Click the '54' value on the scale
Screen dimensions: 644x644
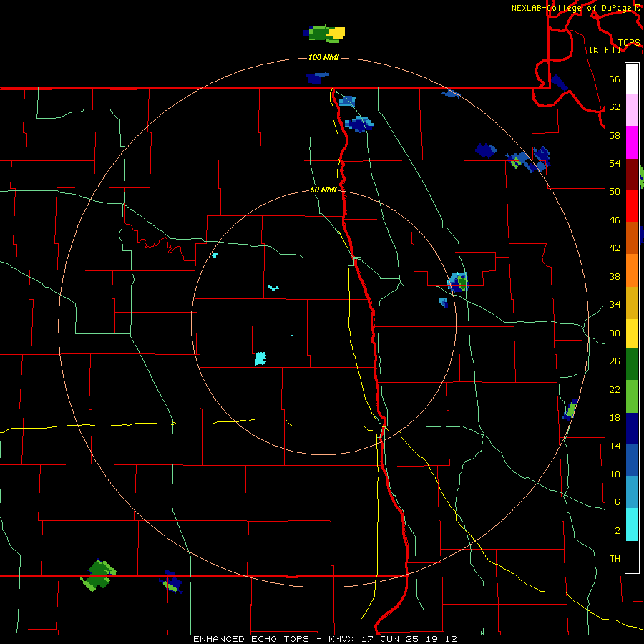615,163
